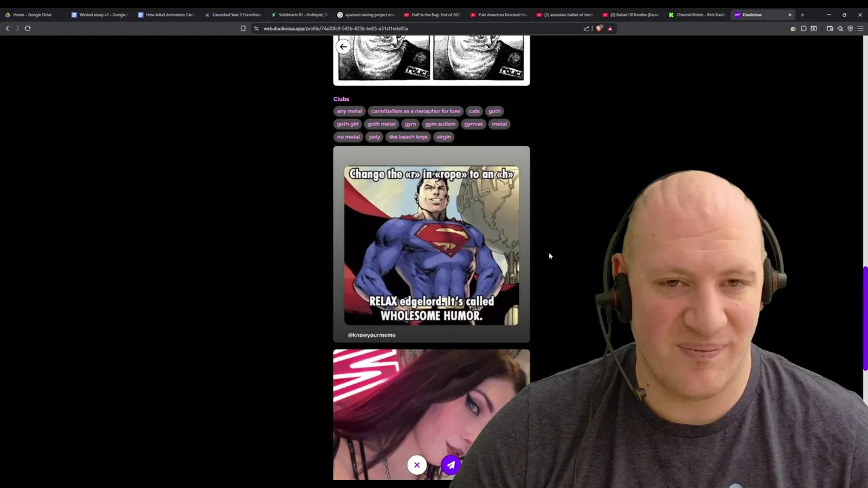Switch to the Channel Points Kick Dashboard tab

[698, 15]
